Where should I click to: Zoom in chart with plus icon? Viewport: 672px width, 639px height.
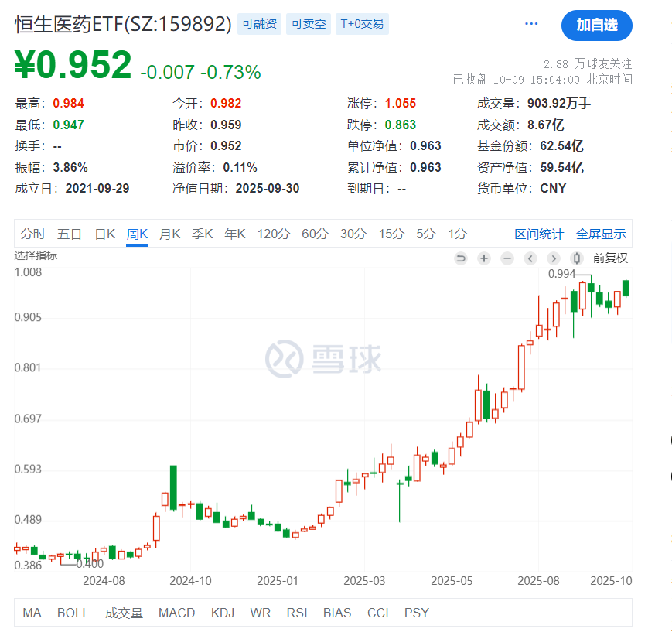click(484, 258)
